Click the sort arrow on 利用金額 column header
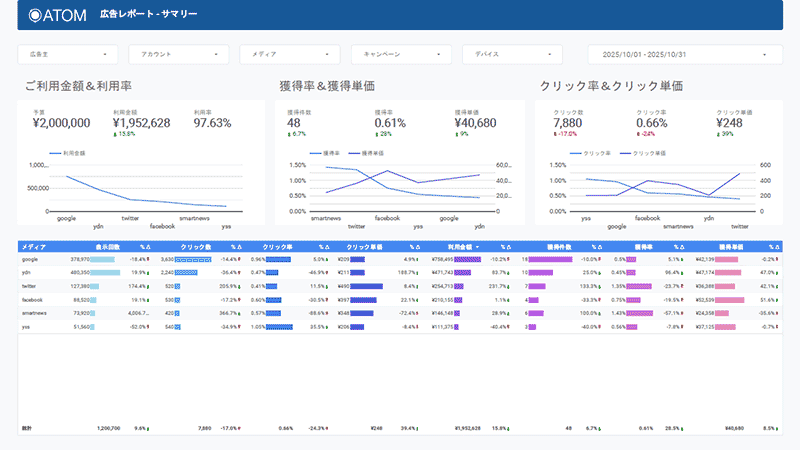This screenshot has height=450, width=800. coord(478,246)
